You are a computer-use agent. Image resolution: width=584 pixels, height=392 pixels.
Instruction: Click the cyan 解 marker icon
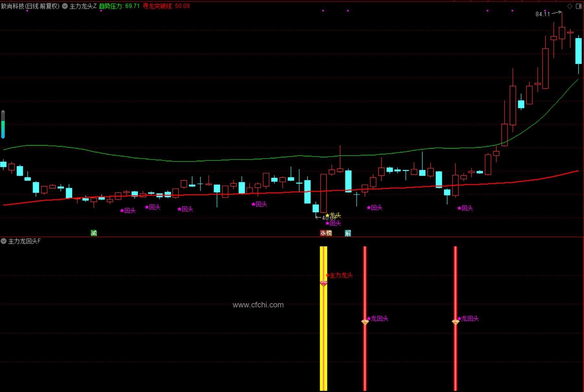(348, 233)
